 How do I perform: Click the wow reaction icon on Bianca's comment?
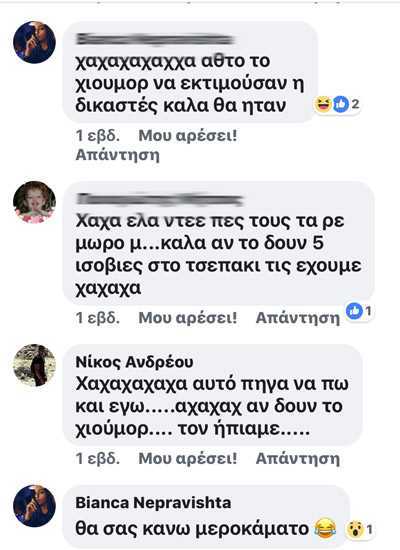pos(354,530)
